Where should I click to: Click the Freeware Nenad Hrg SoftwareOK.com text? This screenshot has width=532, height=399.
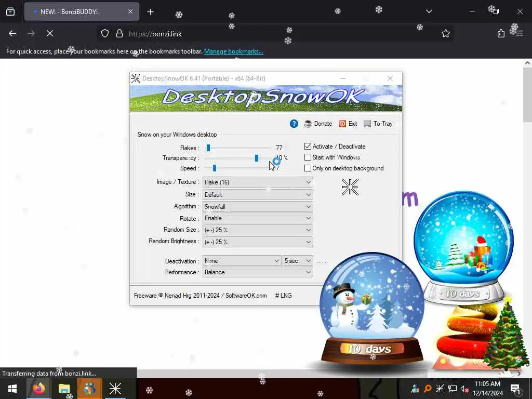200,296
